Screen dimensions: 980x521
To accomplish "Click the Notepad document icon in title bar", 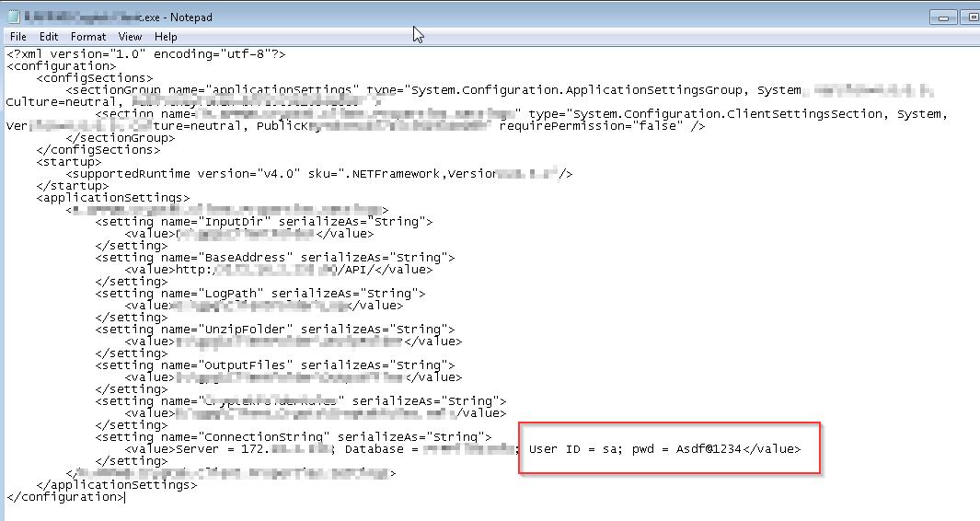I will coord(14,16).
